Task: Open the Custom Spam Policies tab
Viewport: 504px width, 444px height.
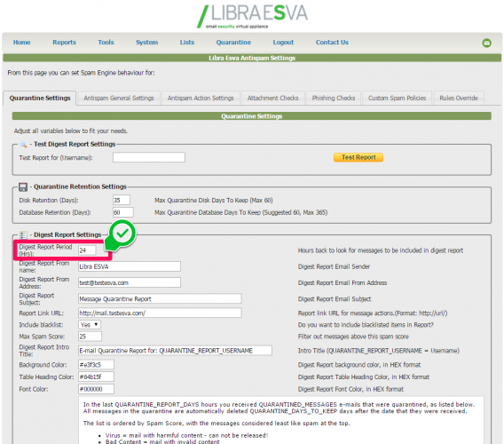Action: [397, 99]
